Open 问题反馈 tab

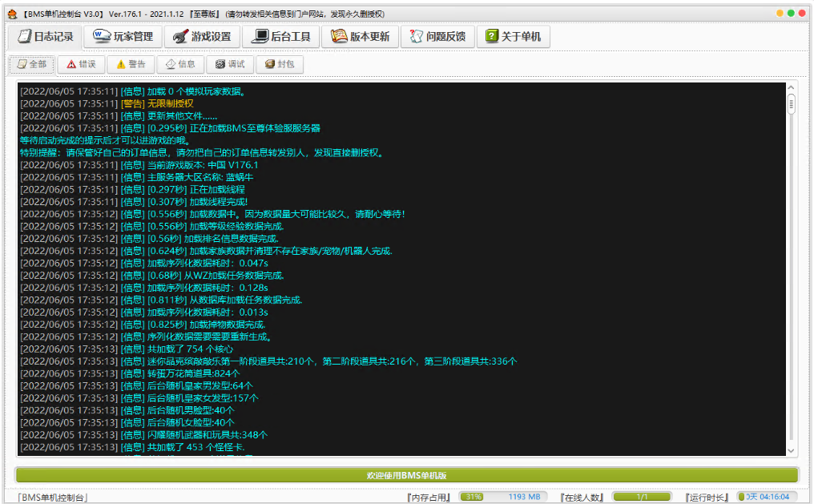pyautogui.click(x=437, y=36)
